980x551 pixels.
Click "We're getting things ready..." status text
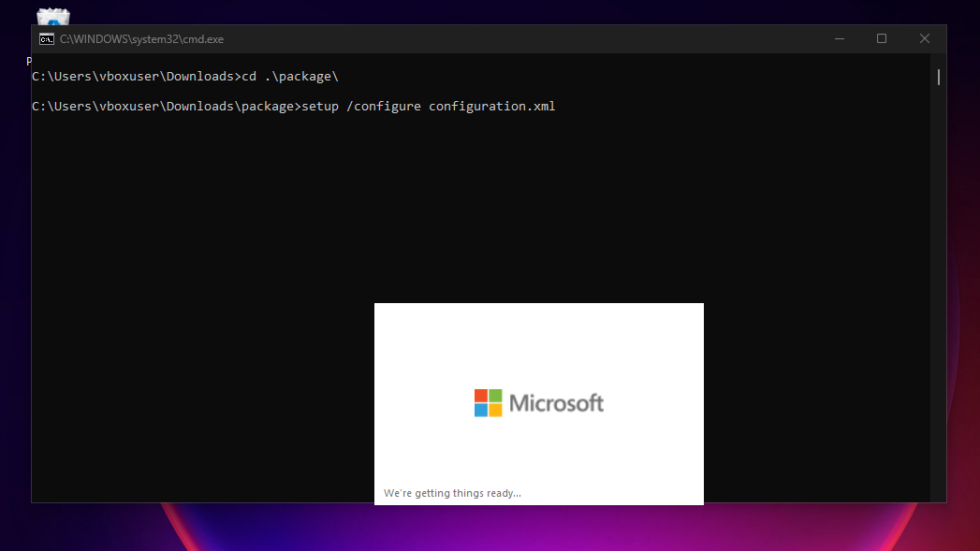point(452,493)
